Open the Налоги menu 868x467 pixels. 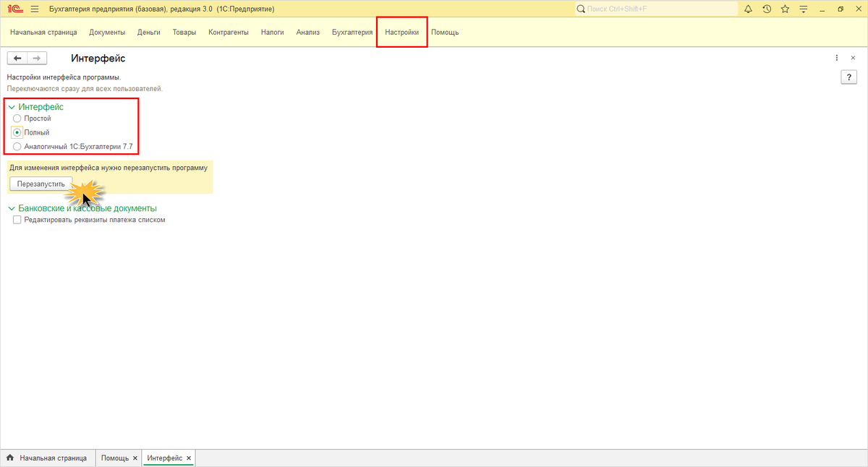(273, 33)
